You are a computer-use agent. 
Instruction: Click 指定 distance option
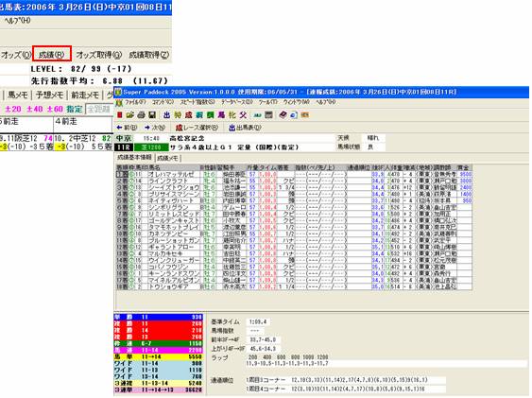[x=75, y=109]
